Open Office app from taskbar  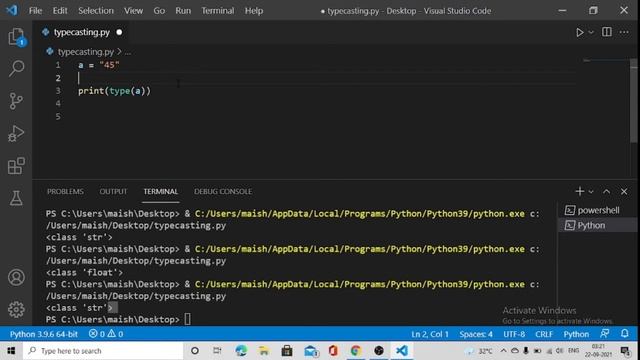pos(333,351)
